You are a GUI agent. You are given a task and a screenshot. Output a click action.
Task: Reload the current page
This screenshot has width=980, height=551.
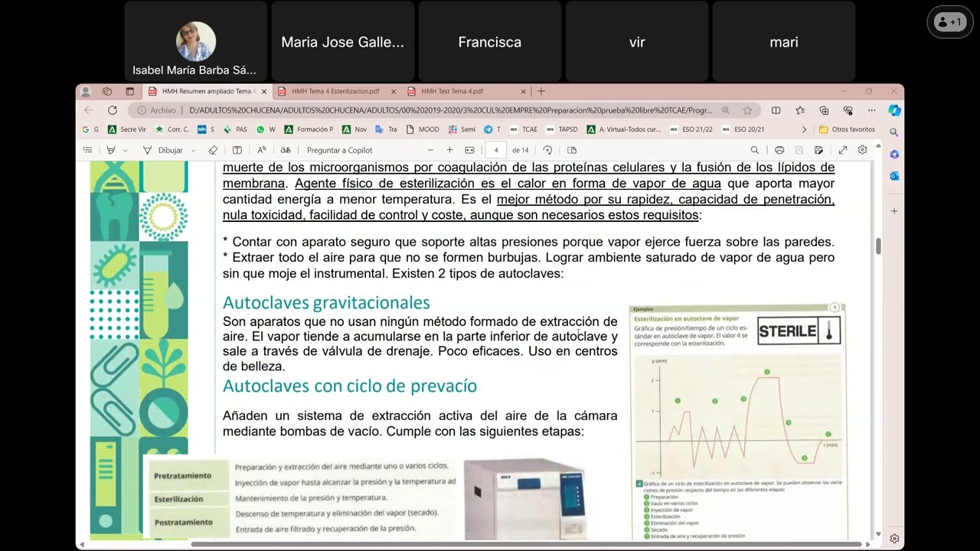click(x=113, y=110)
